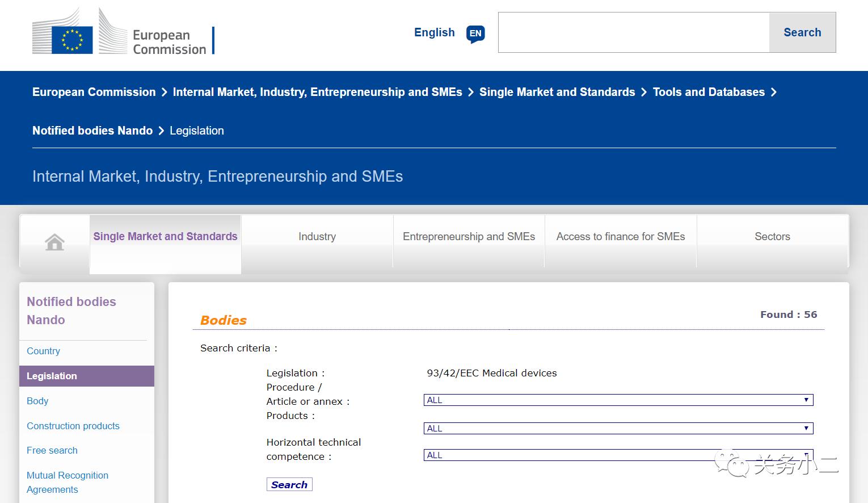Open the Country sidebar link
The width and height of the screenshot is (868, 503).
pyautogui.click(x=43, y=351)
